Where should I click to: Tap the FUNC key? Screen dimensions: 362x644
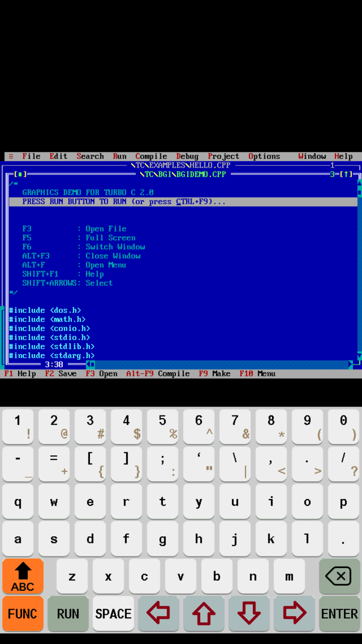(23, 614)
